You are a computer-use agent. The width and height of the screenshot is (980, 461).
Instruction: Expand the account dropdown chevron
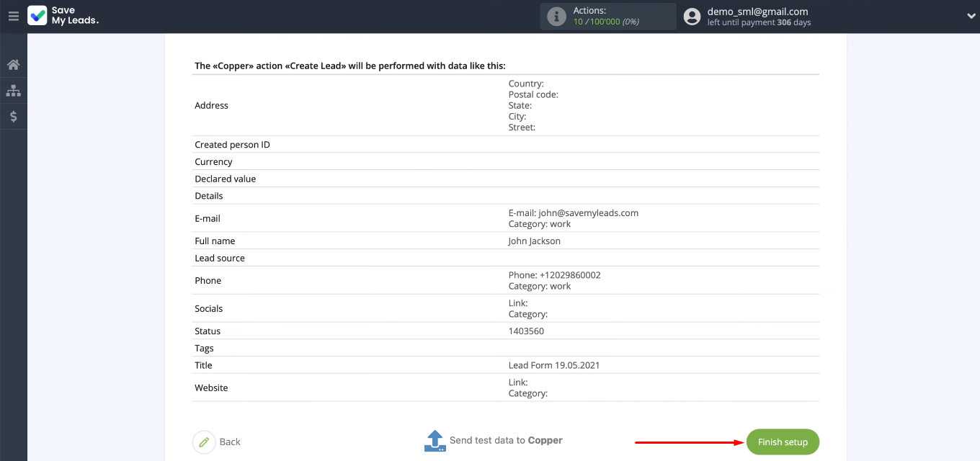pyautogui.click(x=971, y=17)
